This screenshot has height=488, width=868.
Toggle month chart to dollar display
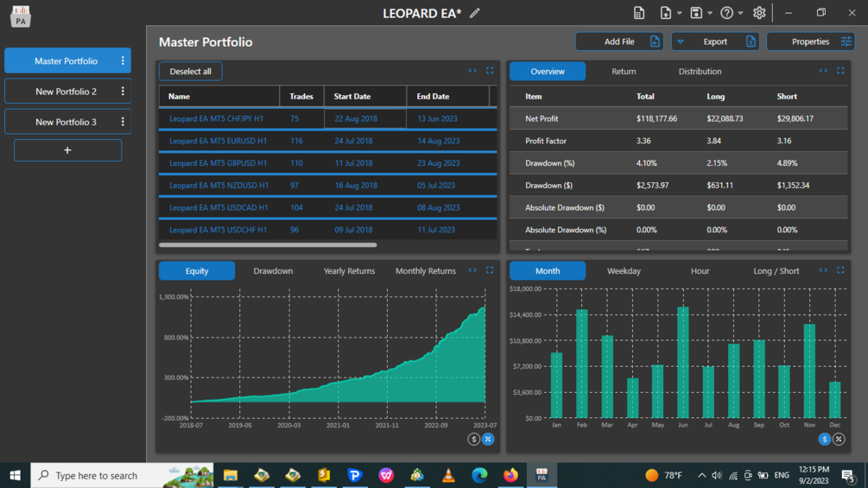(x=824, y=440)
